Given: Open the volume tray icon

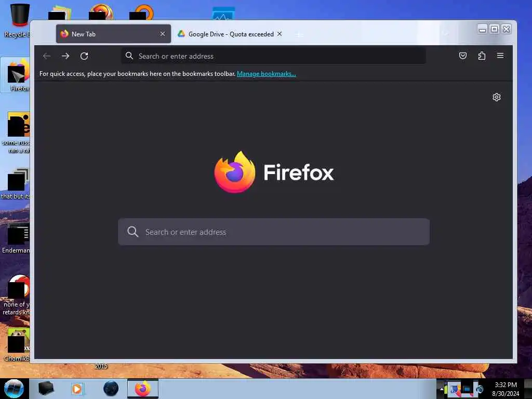Looking at the screenshot, I should pyautogui.click(x=479, y=389).
